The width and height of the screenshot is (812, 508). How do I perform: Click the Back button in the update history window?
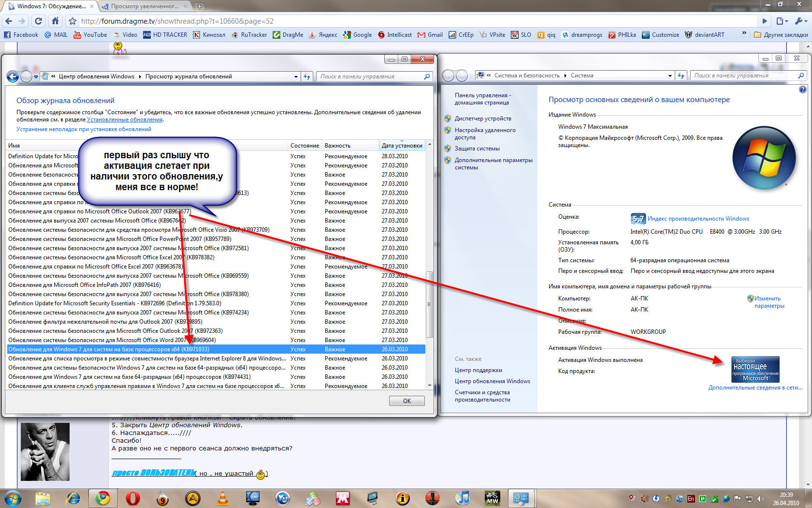tap(13, 76)
